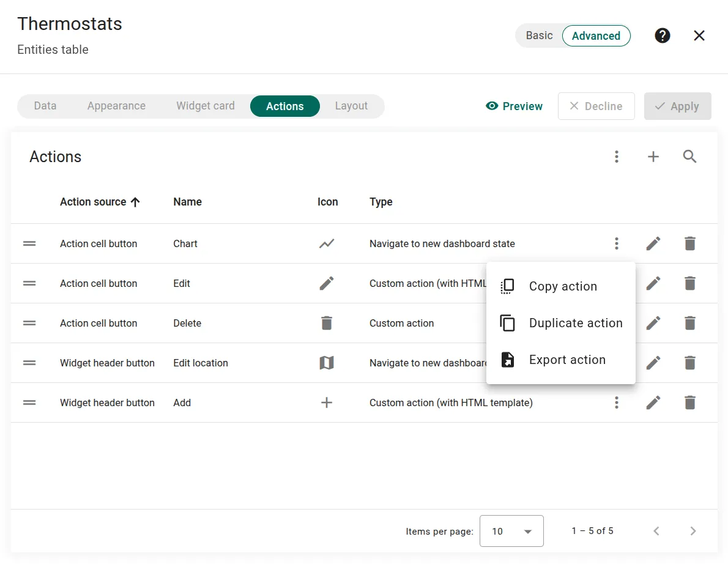Click the Name column header

point(187,202)
